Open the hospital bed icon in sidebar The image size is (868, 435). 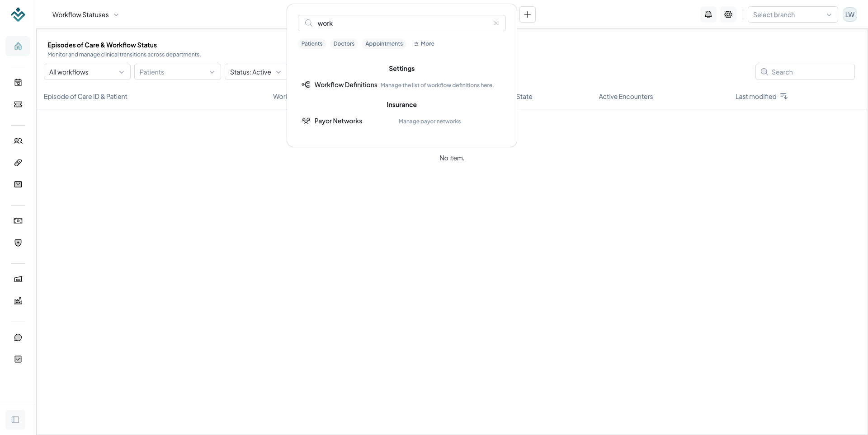(x=18, y=279)
